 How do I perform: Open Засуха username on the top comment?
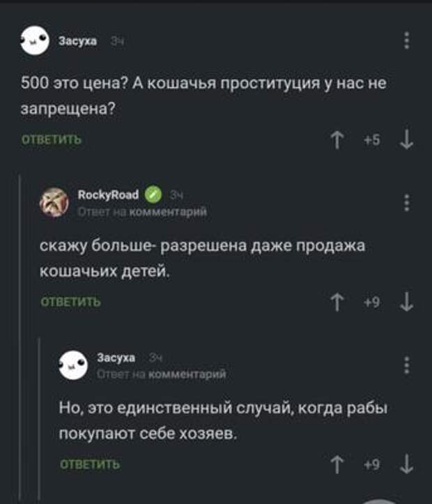tap(77, 41)
